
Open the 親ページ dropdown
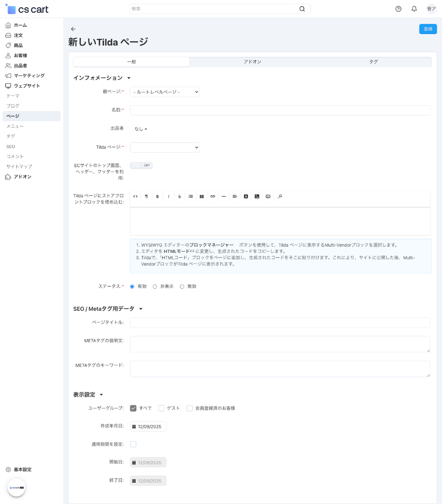click(164, 92)
